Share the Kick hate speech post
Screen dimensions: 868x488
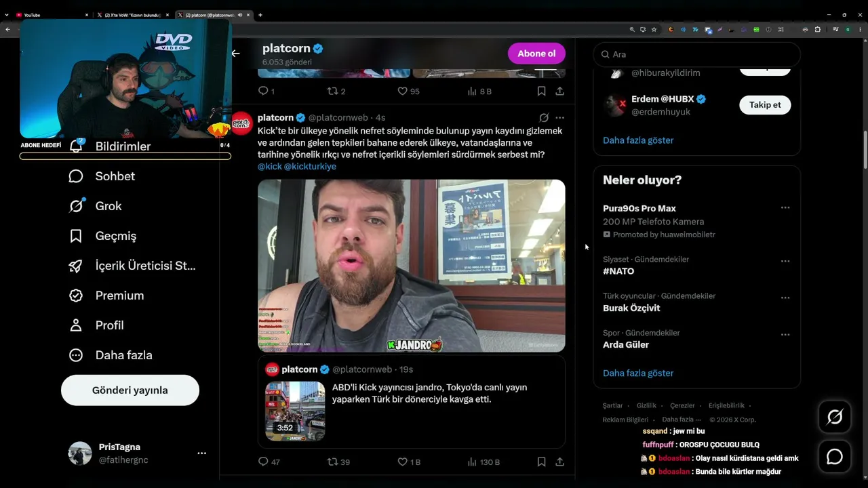click(x=559, y=462)
